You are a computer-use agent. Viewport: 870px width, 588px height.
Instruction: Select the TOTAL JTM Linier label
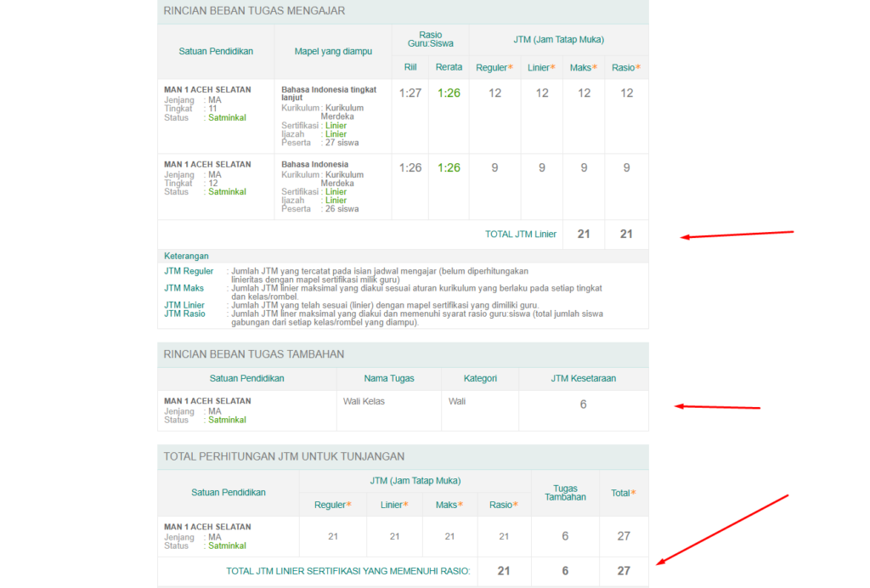pyautogui.click(x=521, y=235)
